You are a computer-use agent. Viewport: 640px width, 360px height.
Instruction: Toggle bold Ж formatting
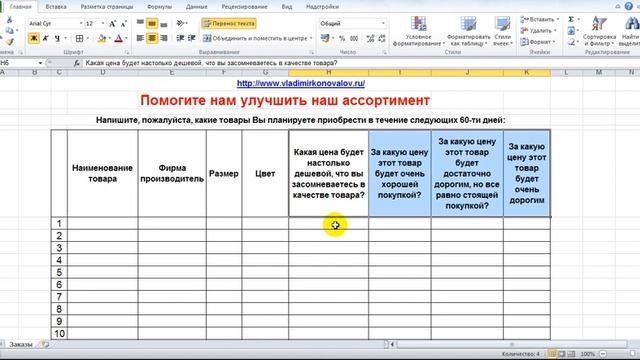(x=34, y=38)
